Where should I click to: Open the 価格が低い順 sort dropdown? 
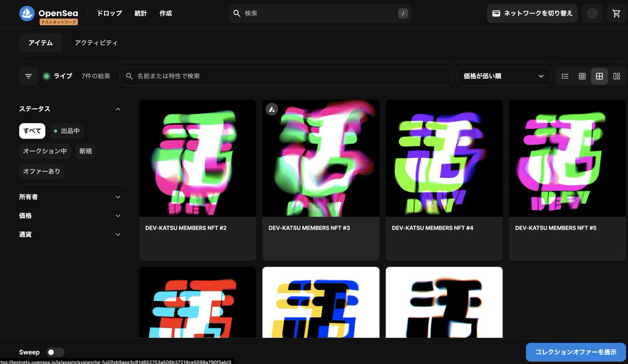(504, 76)
